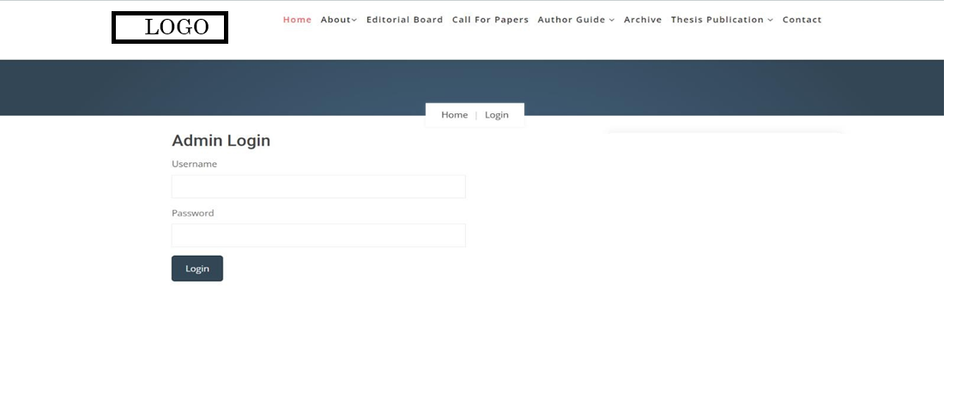This screenshot has height=393, width=980.
Task: Click the Password field label
Action: (x=193, y=213)
